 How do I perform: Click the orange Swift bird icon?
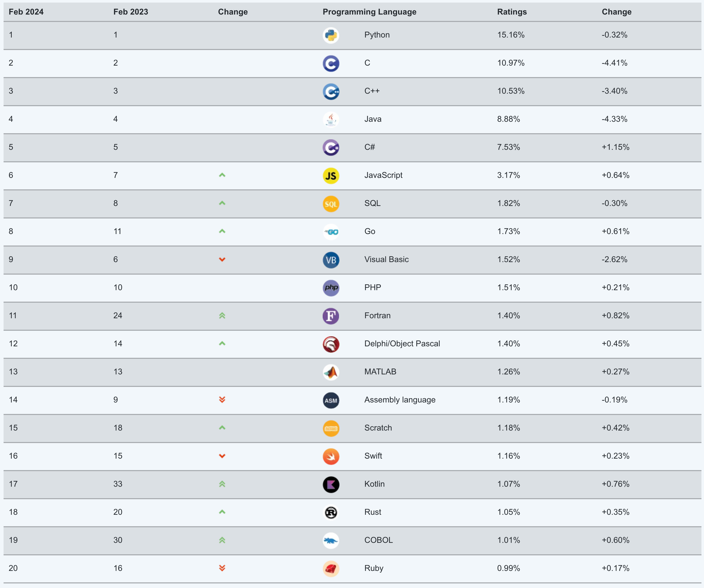pyautogui.click(x=331, y=456)
